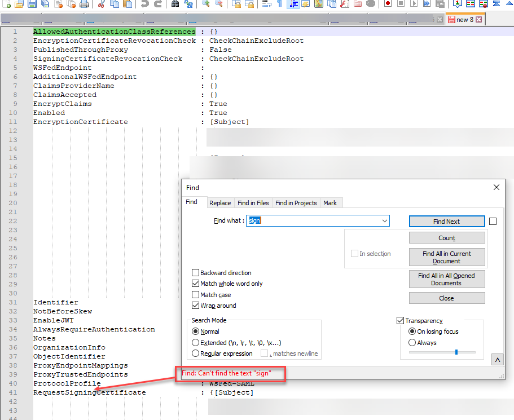The image size is (514, 420).
Task: Open a file with the folder icon
Action: 19,3
